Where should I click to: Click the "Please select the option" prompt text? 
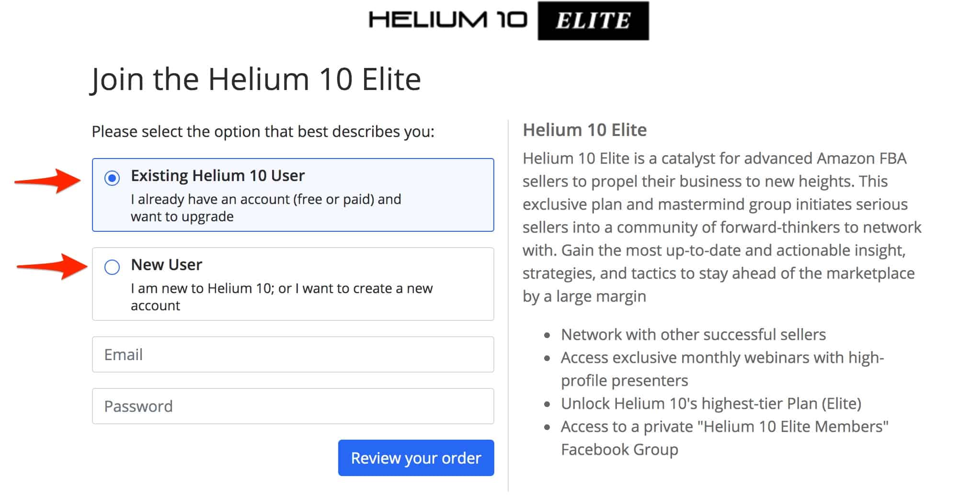point(263,131)
